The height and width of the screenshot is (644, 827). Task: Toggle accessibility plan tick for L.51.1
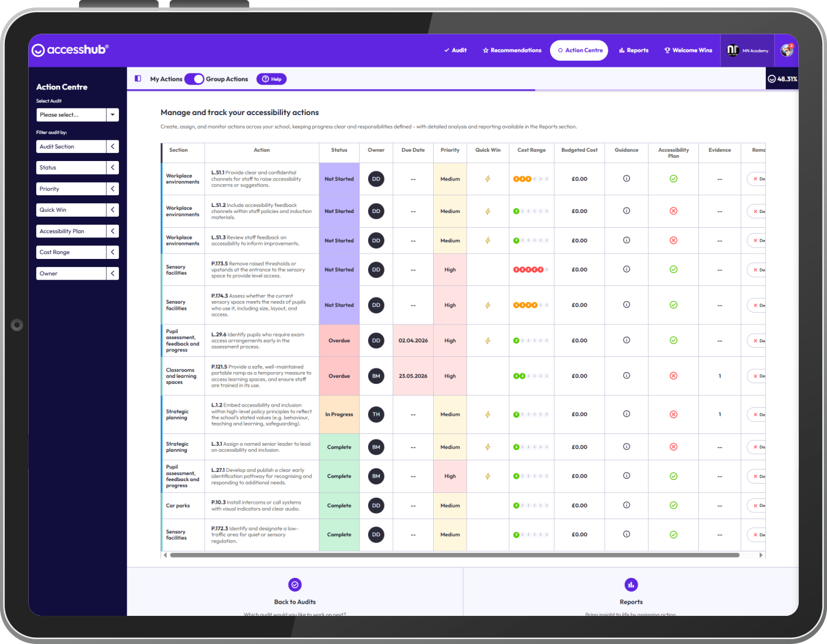click(x=673, y=179)
